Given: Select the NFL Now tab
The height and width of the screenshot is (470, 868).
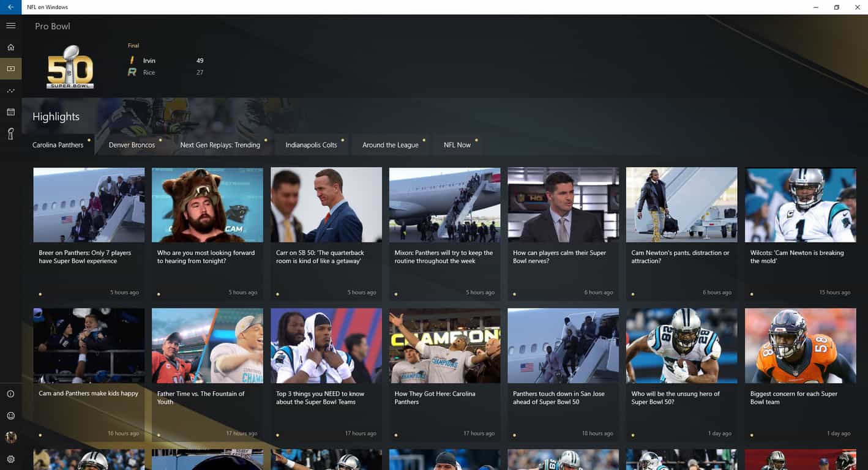Looking at the screenshot, I should [x=457, y=145].
